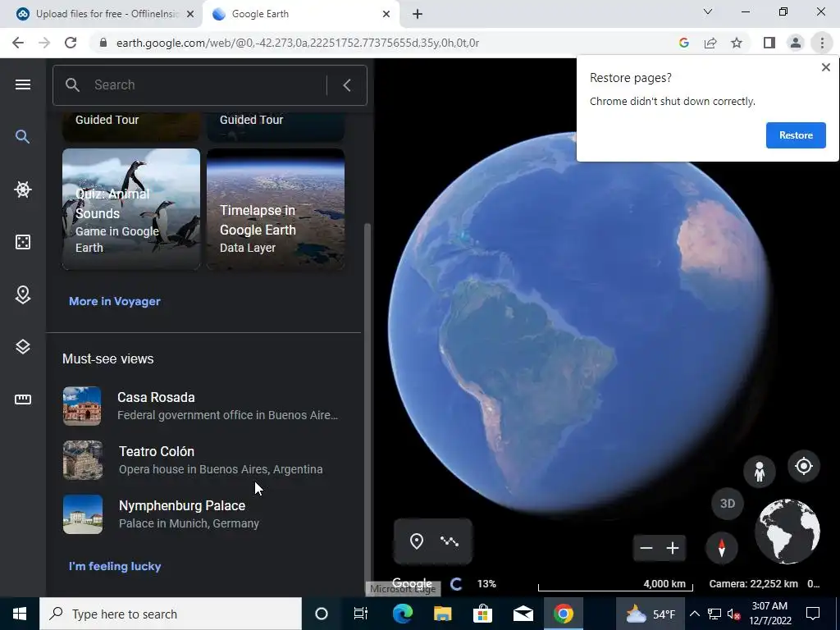The image size is (840, 630).
Task: Open the tab search dropdown arrow
Action: point(708,11)
